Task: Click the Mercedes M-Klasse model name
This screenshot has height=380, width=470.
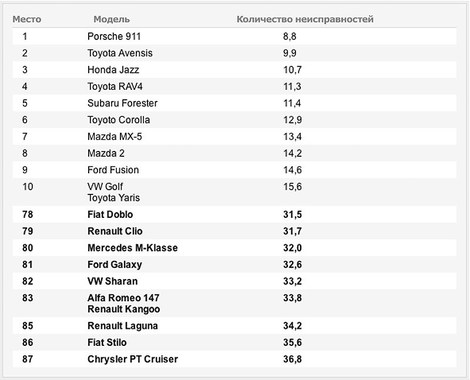Action: (x=133, y=248)
